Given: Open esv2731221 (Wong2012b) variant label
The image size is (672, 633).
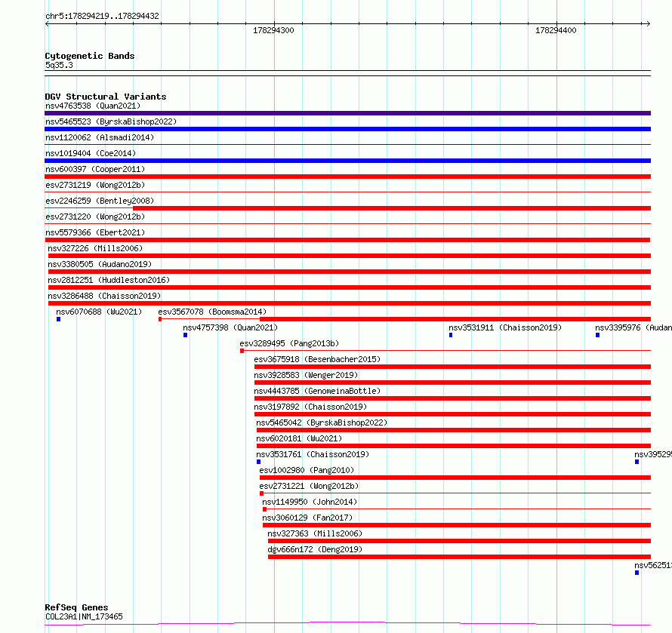Looking at the screenshot, I should pyautogui.click(x=309, y=486).
